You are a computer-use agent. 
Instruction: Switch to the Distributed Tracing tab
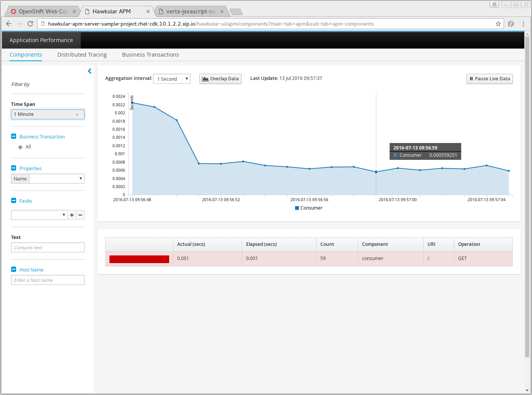point(82,55)
